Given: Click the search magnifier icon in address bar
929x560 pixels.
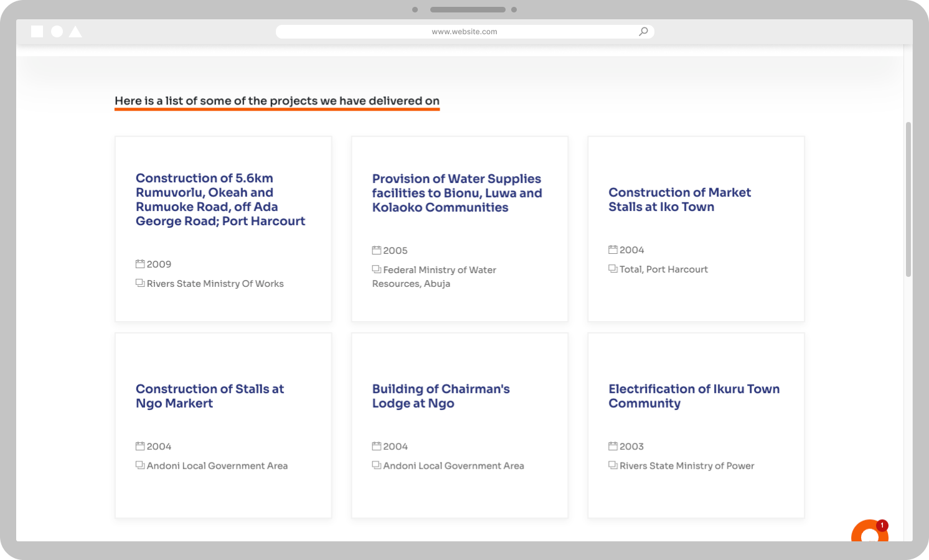Looking at the screenshot, I should coord(643,31).
